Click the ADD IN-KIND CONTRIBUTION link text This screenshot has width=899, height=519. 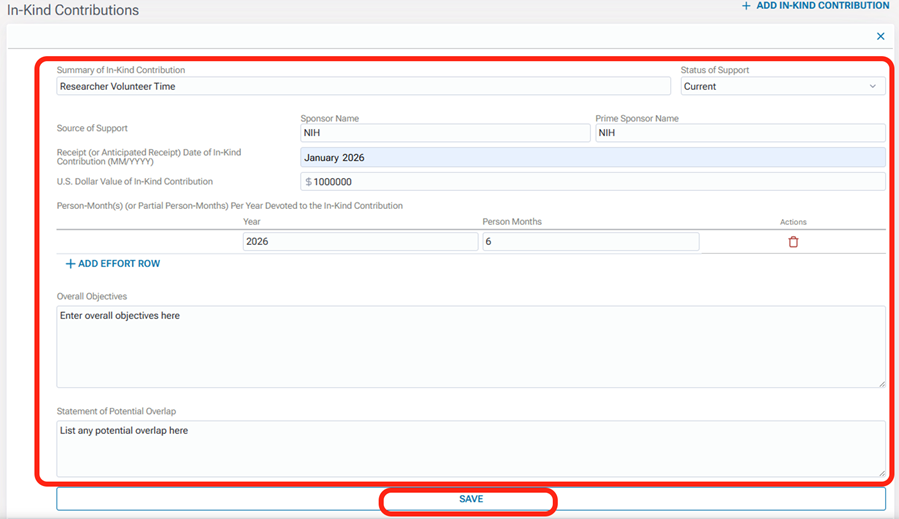click(x=823, y=6)
